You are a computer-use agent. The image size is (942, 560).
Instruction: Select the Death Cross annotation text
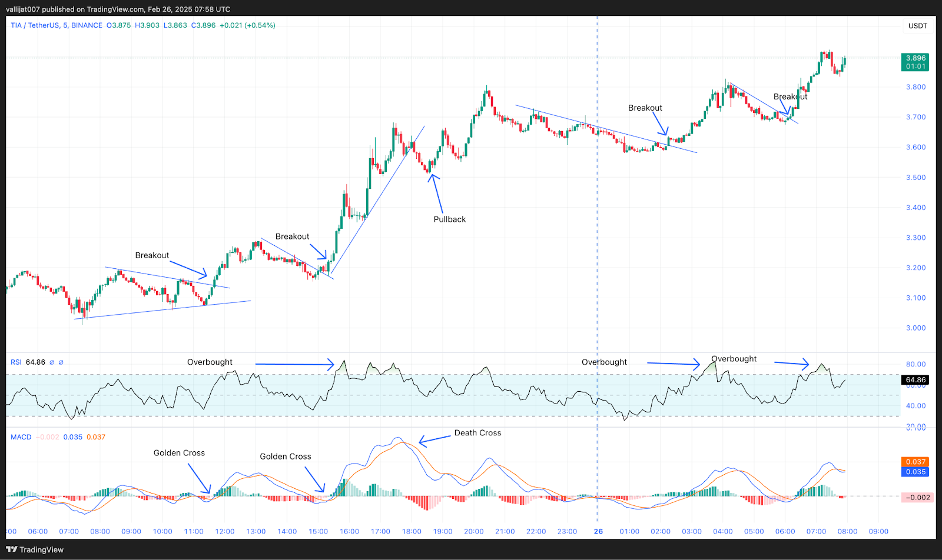[477, 433]
